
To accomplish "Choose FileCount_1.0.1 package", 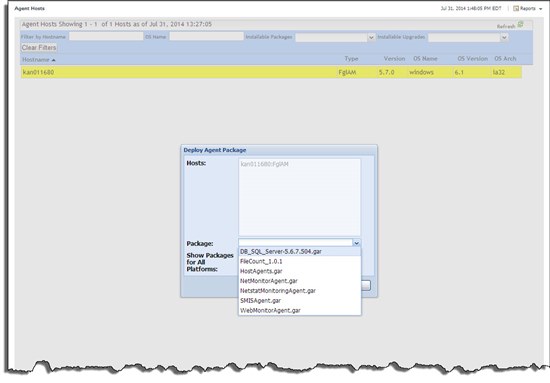I will [300, 261].
